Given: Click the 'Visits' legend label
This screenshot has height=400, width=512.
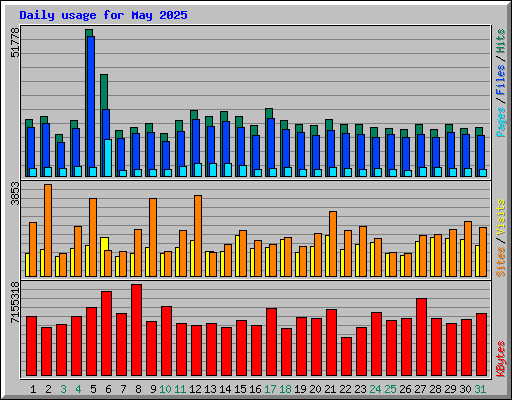Looking at the screenshot, I should (501, 217).
